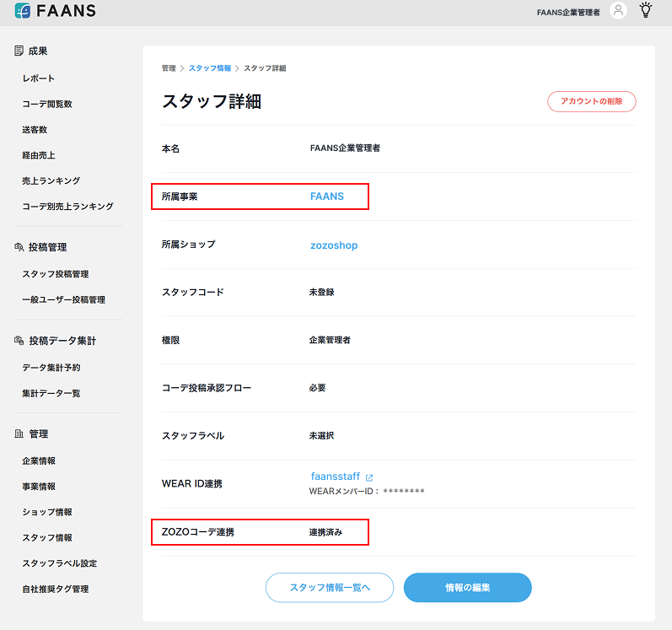Click the スタッフラベル field label
The width and height of the screenshot is (672, 630).
coord(193,436)
